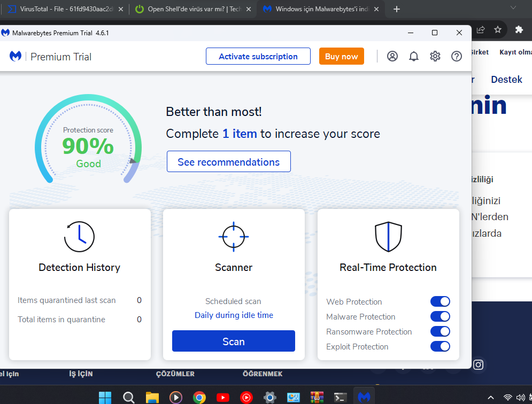The image size is (532, 404).
Task: Show hidden system tray icons
Action: click(491, 397)
